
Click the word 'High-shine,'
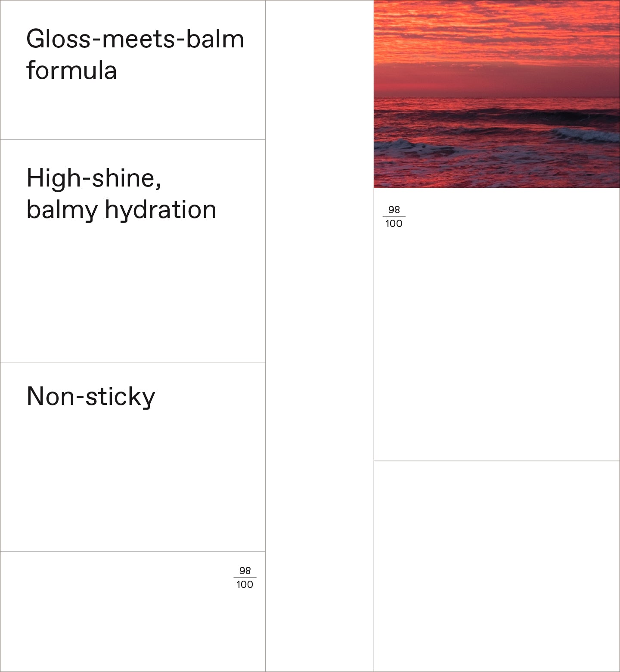94,178
